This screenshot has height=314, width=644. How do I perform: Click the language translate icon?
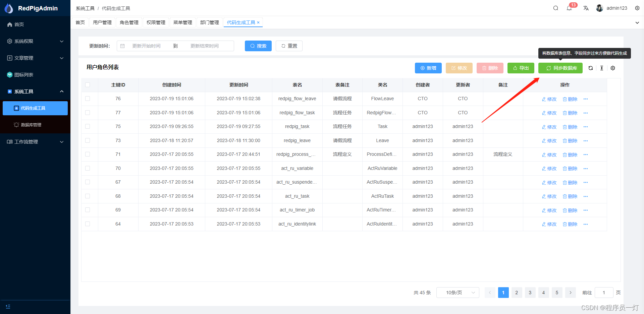586,8
